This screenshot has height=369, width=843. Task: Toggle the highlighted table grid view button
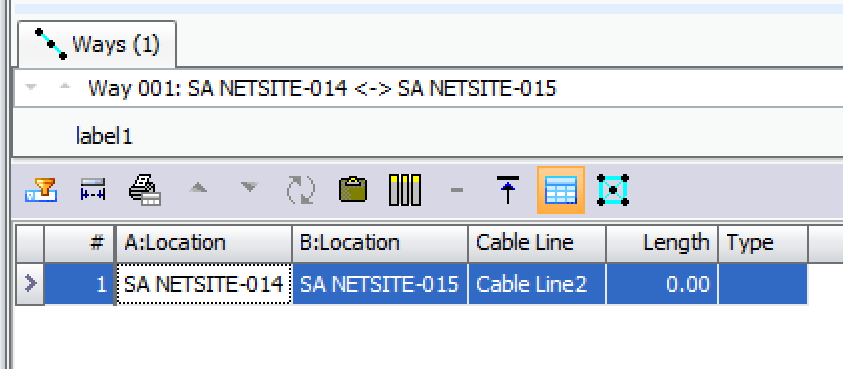click(x=561, y=190)
